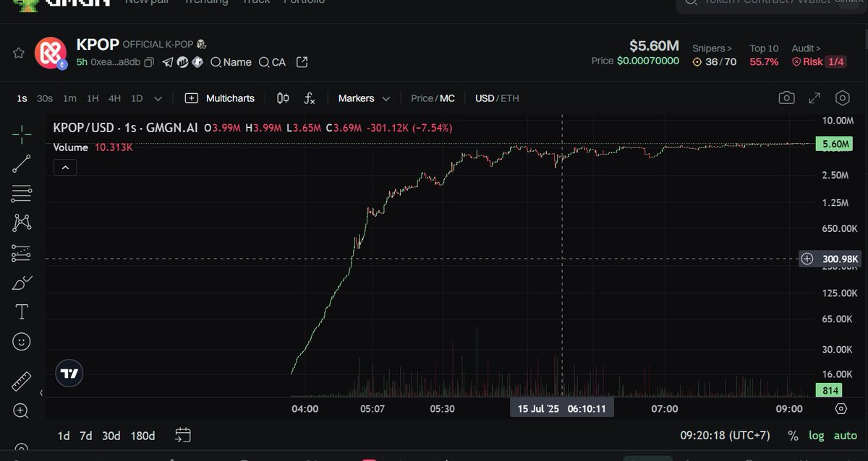Search token by CA
The image size is (868, 461).
coord(273,62)
